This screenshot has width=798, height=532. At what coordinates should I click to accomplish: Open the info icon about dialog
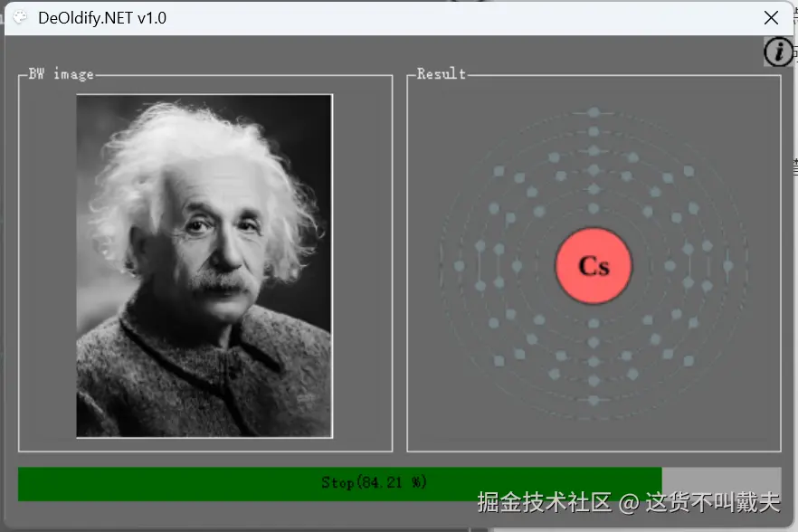click(779, 52)
